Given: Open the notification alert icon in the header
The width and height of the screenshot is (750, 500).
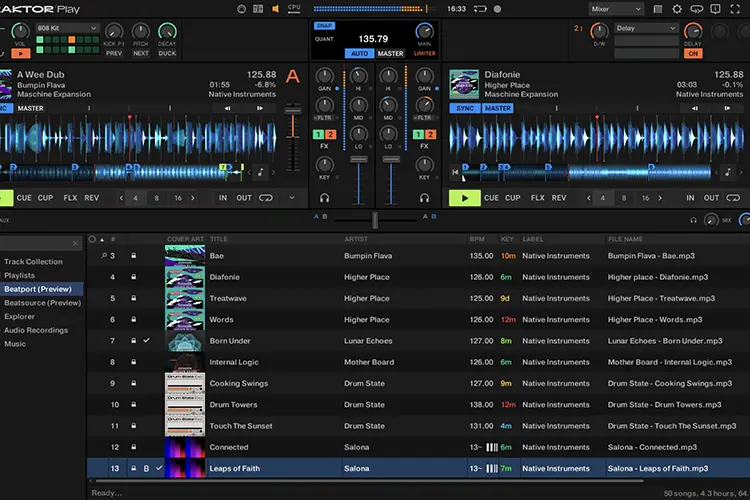Looking at the screenshot, I should [x=715, y=9].
